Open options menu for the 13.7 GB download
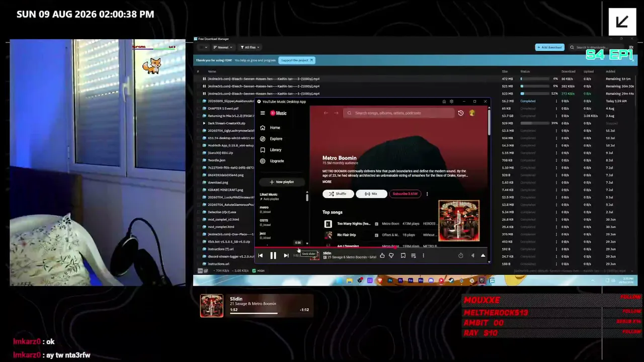 tap(556, 116)
